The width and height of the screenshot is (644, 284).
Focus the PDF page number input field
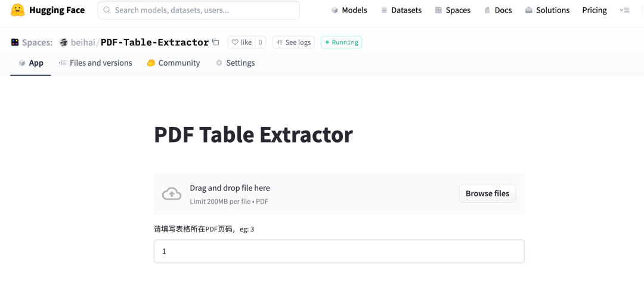pos(339,251)
